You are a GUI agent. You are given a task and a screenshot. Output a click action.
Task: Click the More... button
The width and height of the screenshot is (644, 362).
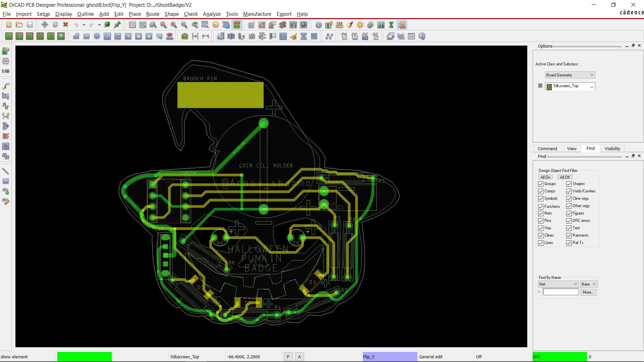pos(588,292)
